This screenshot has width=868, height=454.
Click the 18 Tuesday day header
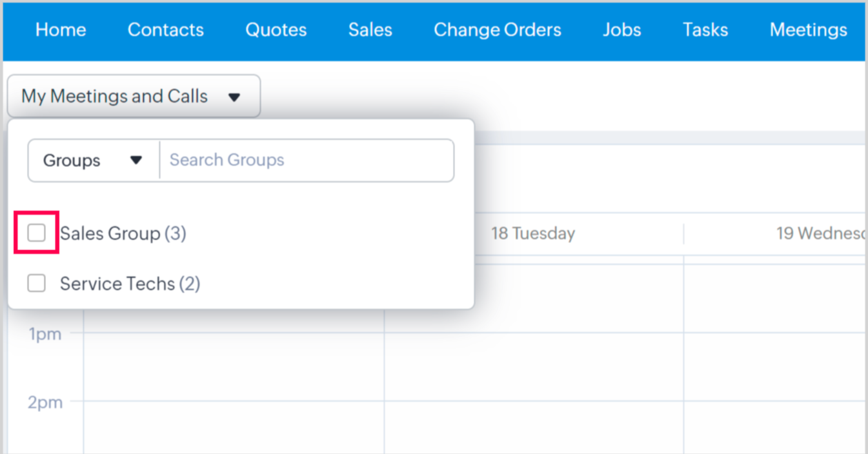point(532,233)
